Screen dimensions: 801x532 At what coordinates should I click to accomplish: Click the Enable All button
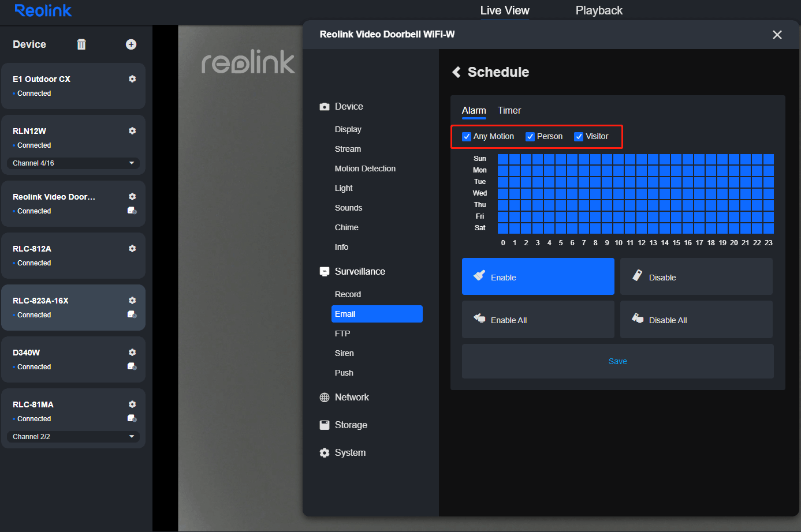538,319
